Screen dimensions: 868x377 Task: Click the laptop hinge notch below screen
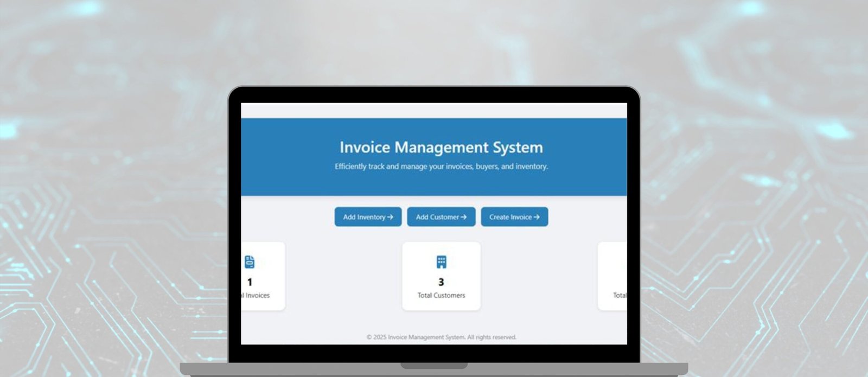(434, 366)
